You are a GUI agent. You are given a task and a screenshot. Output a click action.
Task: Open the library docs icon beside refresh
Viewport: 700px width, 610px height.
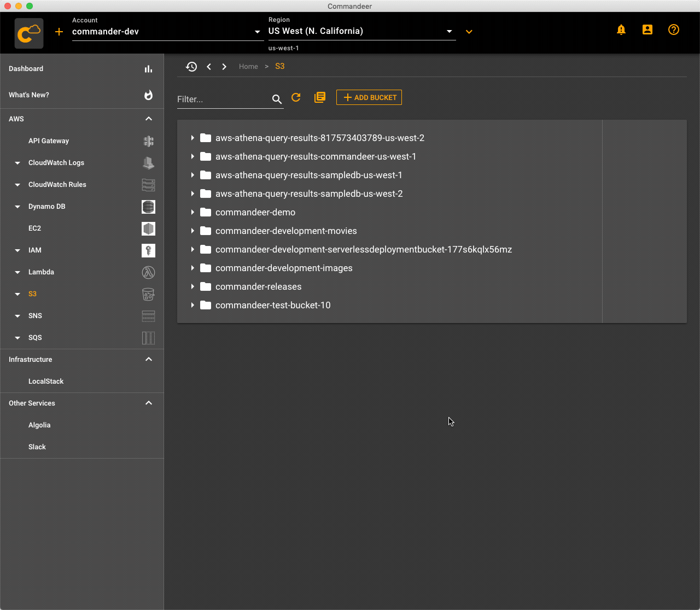coord(320,97)
